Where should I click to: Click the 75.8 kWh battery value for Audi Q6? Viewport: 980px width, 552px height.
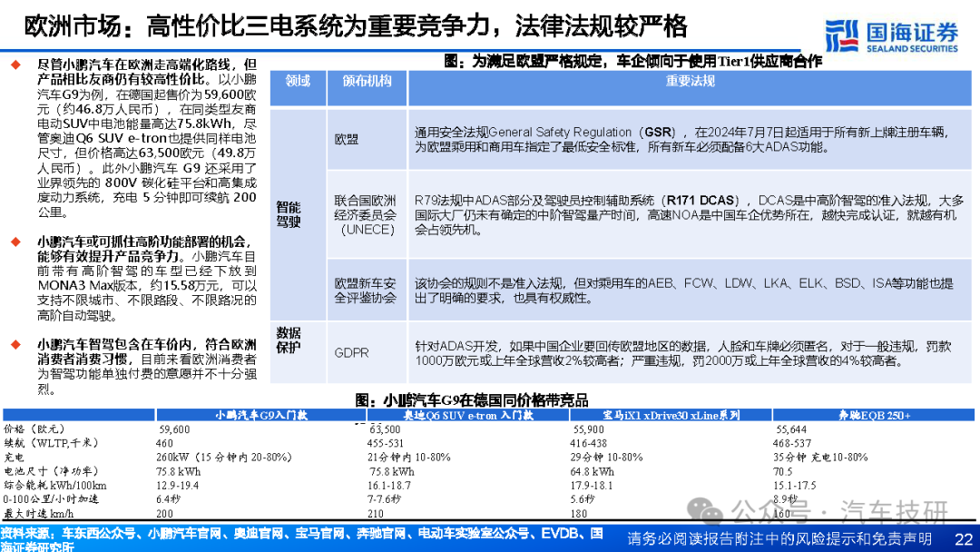coord(391,471)
